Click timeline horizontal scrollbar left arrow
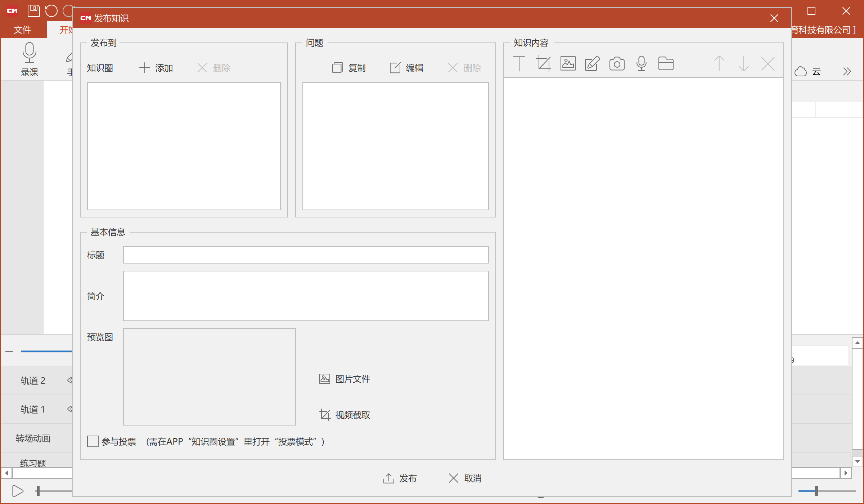The height and width of the screenshot is (504, 864). (6, 473)
